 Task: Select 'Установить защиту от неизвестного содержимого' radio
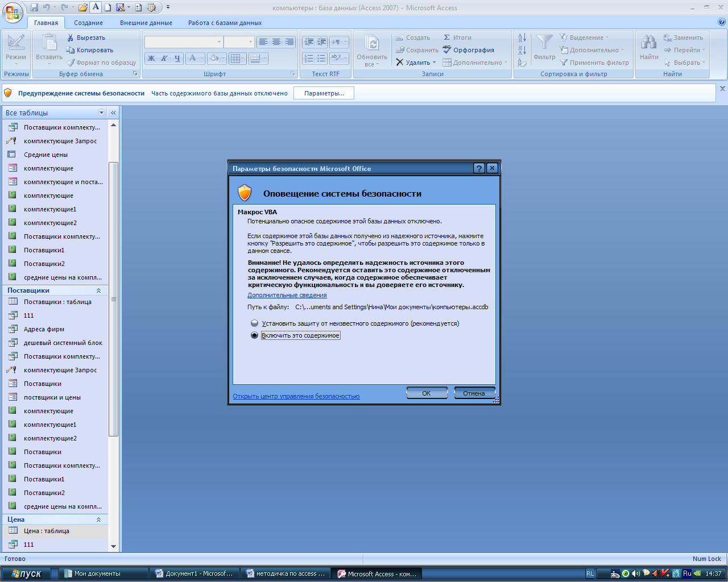click(255, 323)
